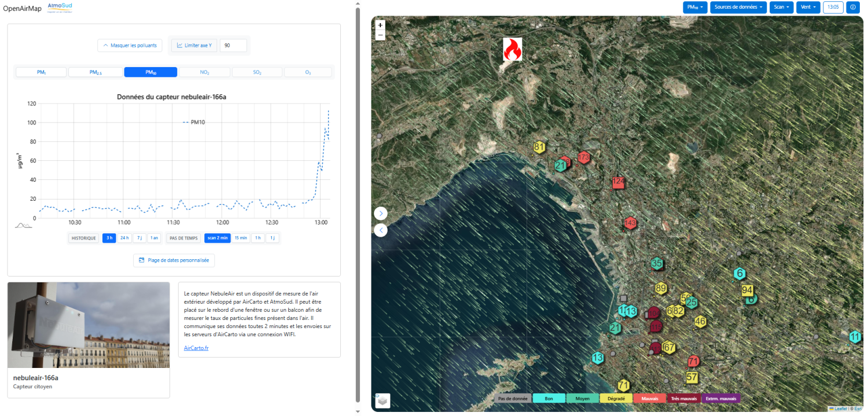This screenshot has height=416, width=868.
Task: Set history range to 7 j
Action: tap(139, 238)
